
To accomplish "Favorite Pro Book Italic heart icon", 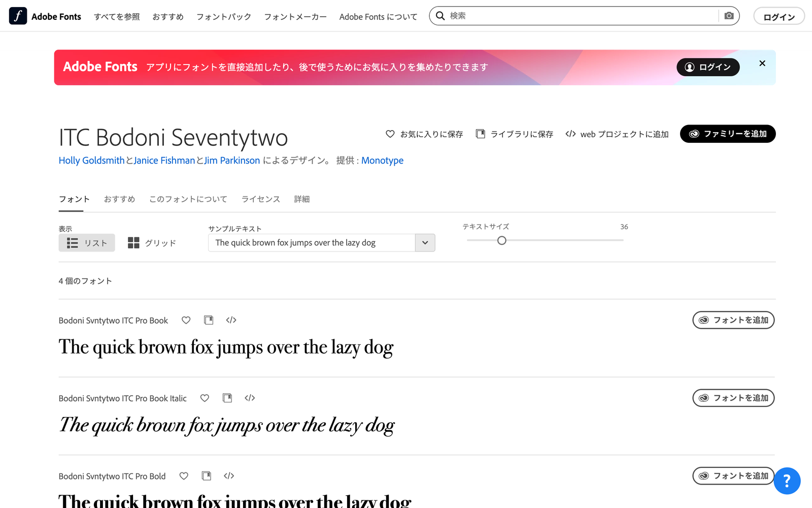I will [x=205, y=398].
